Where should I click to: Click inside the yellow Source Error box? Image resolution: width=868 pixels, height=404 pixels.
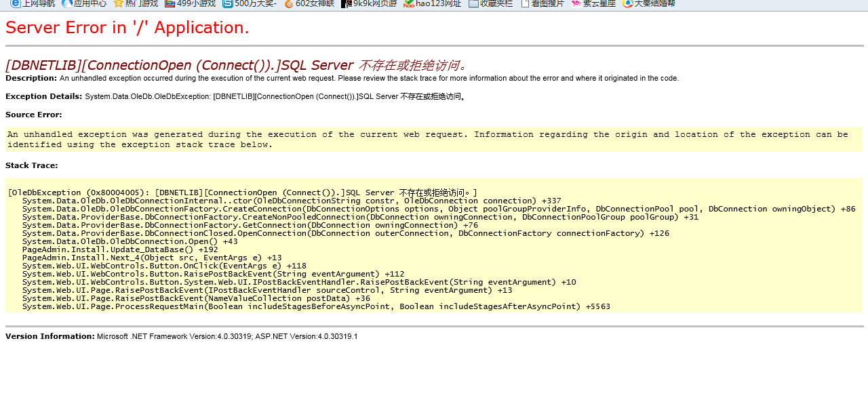tap(433, 140)
